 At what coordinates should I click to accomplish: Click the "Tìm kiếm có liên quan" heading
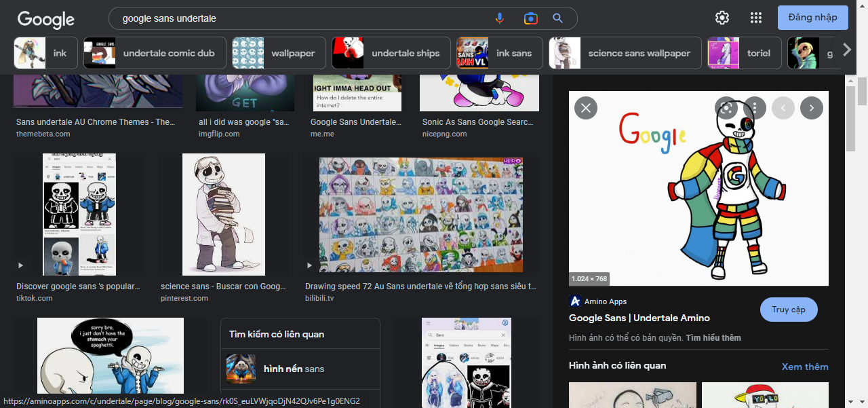277,334
